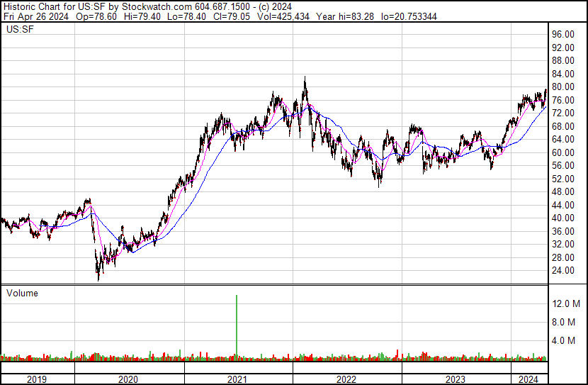The height and width of the screenshot is (385, 588).
Task: Click the 72.00 price axis label
Action: click(x=563, y=113)
